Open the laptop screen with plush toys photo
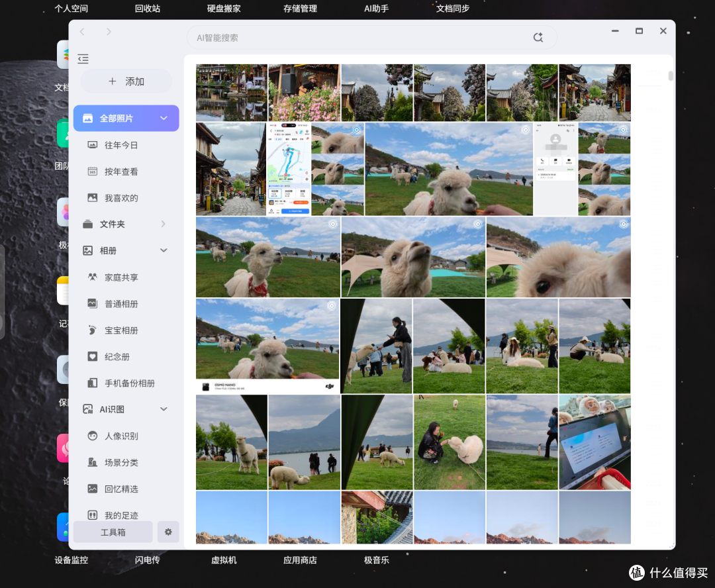 tap(595, 442)
